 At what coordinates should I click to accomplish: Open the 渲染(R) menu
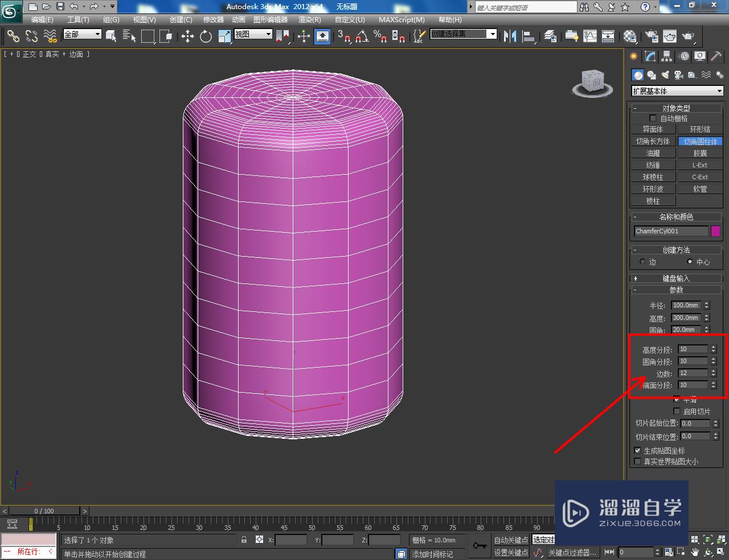(309, 19)
